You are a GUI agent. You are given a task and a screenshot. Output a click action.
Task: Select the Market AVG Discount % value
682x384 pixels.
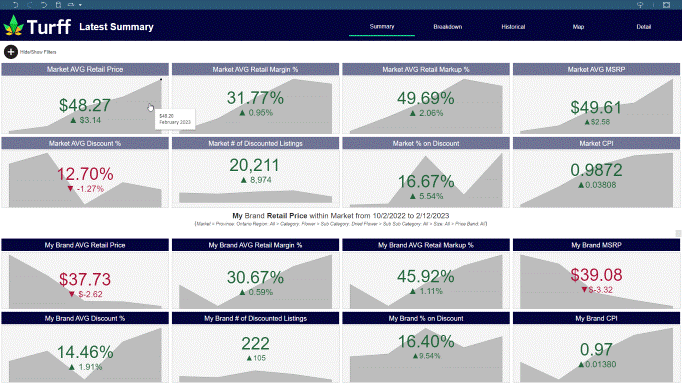point(85,174)
